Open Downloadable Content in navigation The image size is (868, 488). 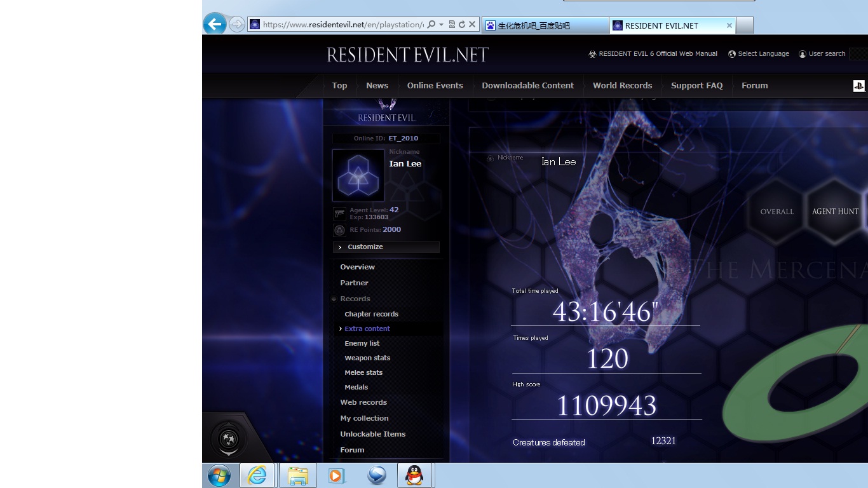coord(527,86)
